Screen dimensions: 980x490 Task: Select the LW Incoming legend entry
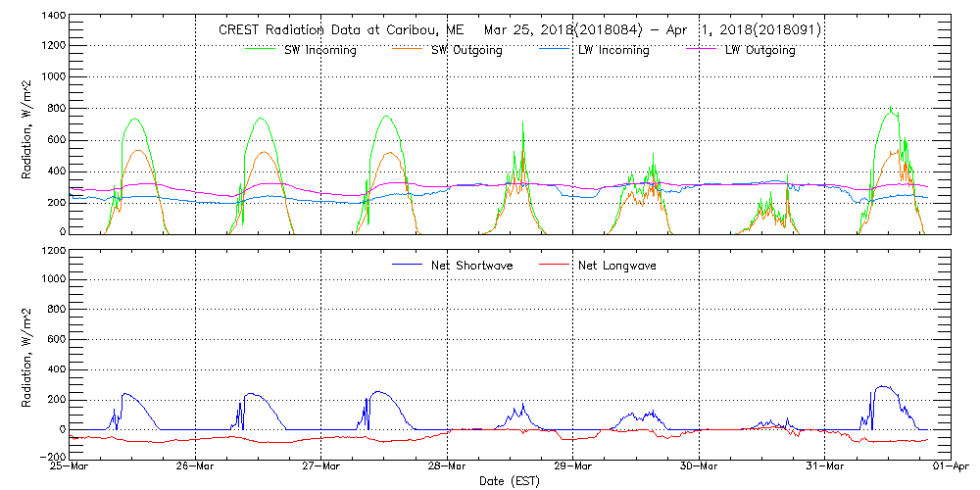[x=613, y=51]
